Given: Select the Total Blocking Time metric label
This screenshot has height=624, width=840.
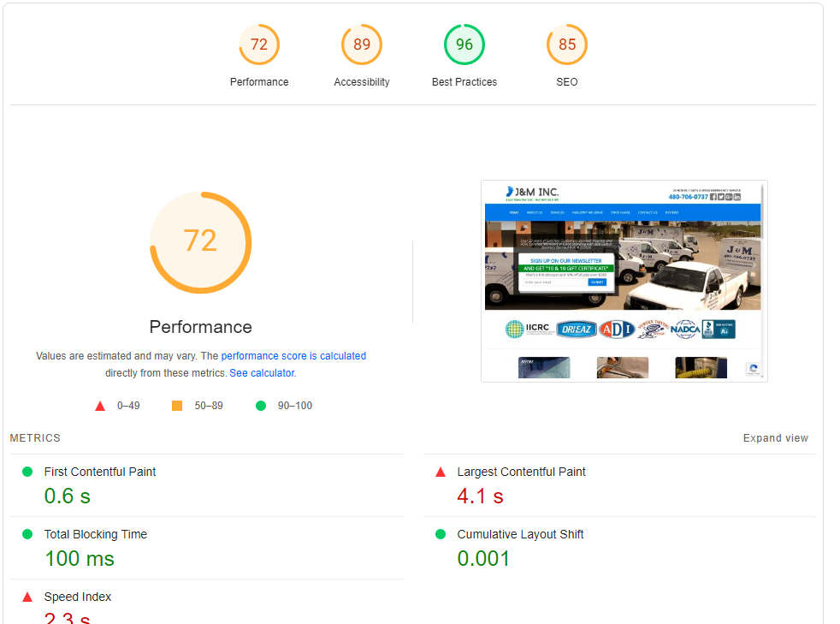Looking at the screenshot, I should 95,534.
